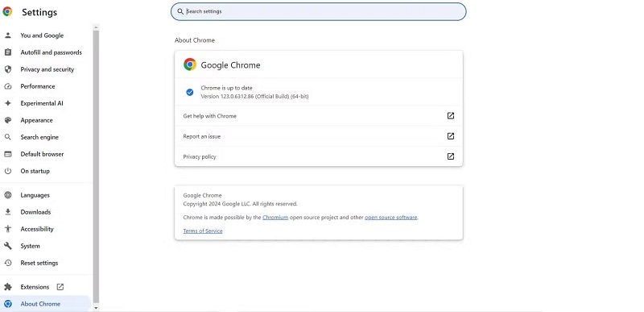Click the System wrench icon
Viewport: 644px width, 312px height.
tap(8, 246)
